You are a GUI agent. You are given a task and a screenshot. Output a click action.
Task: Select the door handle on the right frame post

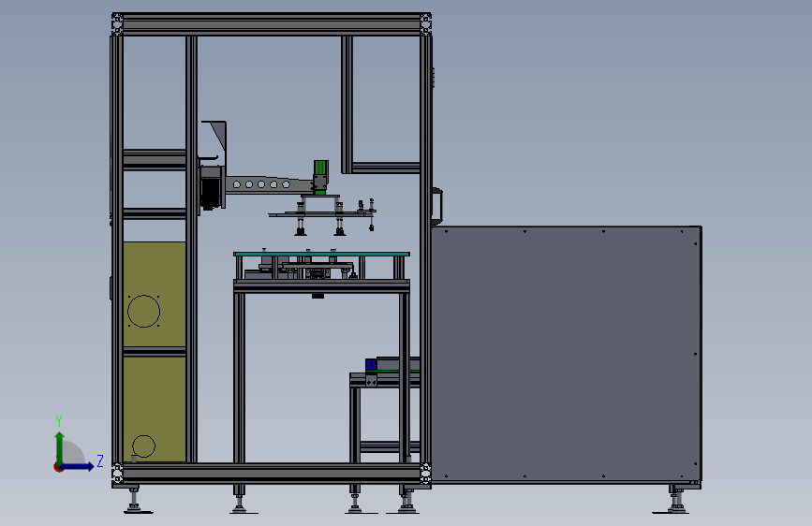437,206
